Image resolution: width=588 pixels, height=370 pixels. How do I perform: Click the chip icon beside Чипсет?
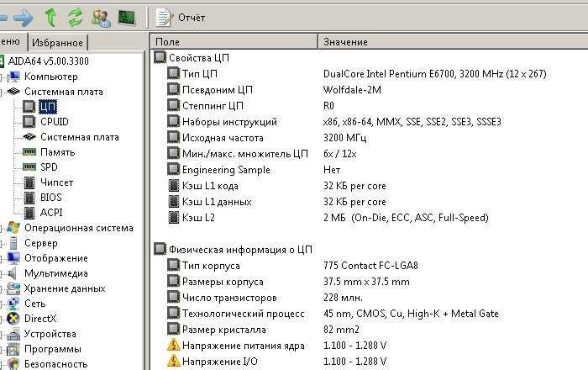point(29,182)
